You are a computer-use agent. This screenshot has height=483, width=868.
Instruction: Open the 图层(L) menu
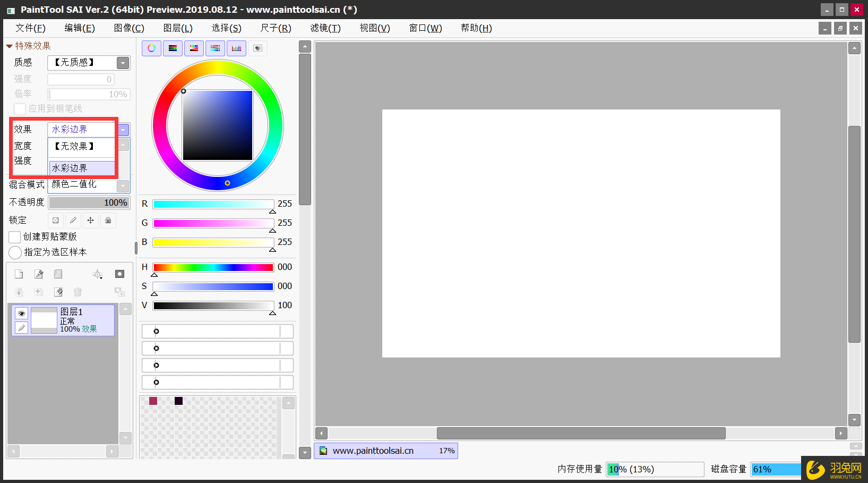[177, 28]
